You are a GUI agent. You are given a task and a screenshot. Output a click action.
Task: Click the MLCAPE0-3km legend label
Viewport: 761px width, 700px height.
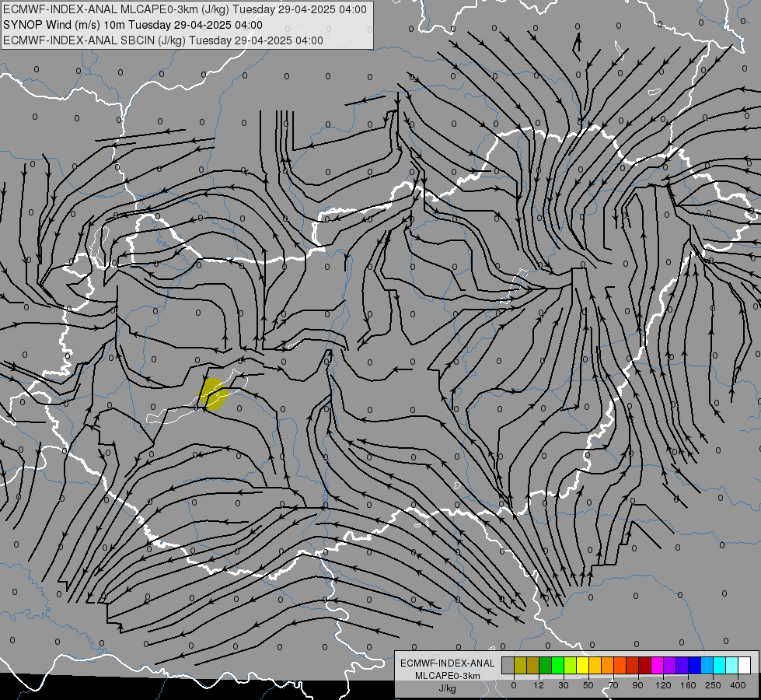click(448, 676)
